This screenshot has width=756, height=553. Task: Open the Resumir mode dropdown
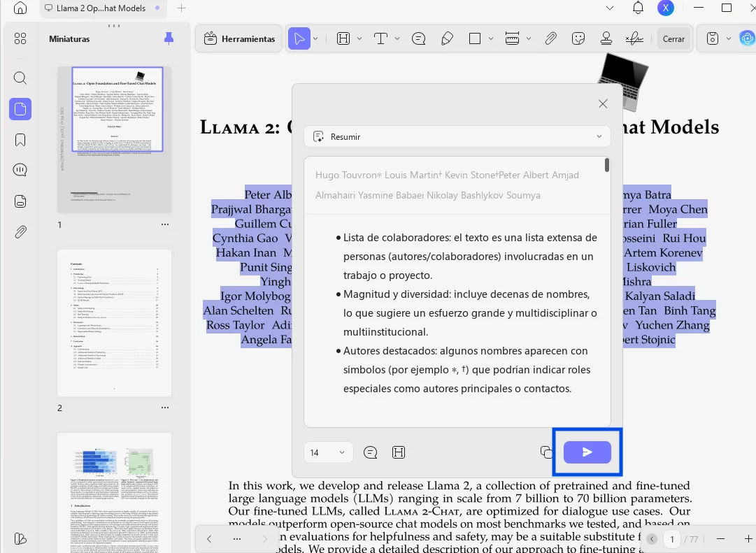[457, 137]
